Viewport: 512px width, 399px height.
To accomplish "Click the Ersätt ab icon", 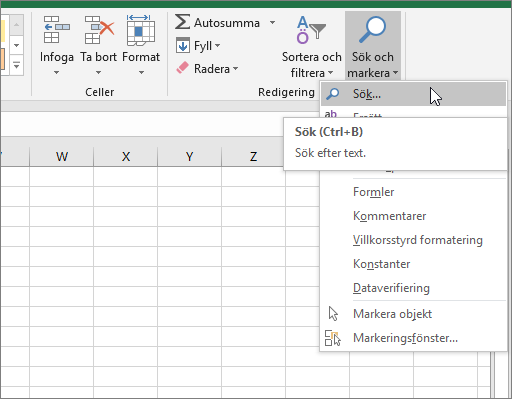I will (331, 114).
